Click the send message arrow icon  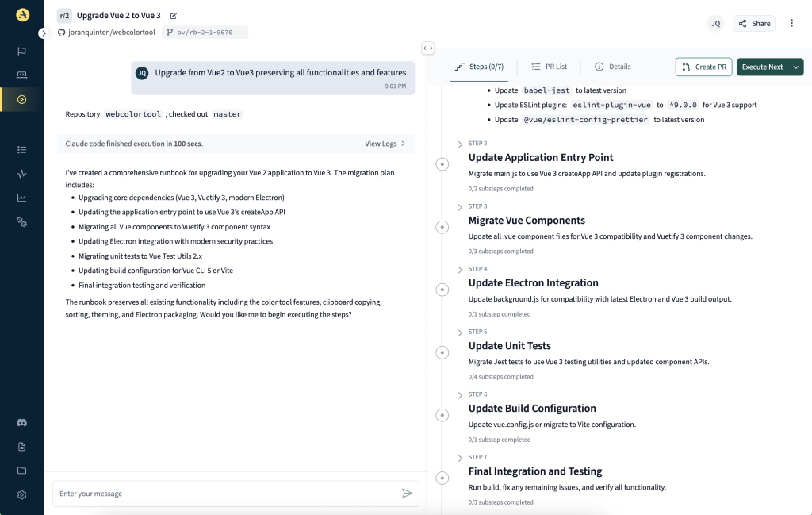[407, 494]
